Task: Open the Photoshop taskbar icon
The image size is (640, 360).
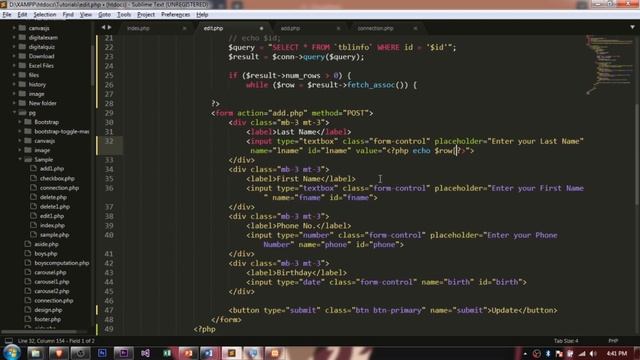Action: [102, 353]
